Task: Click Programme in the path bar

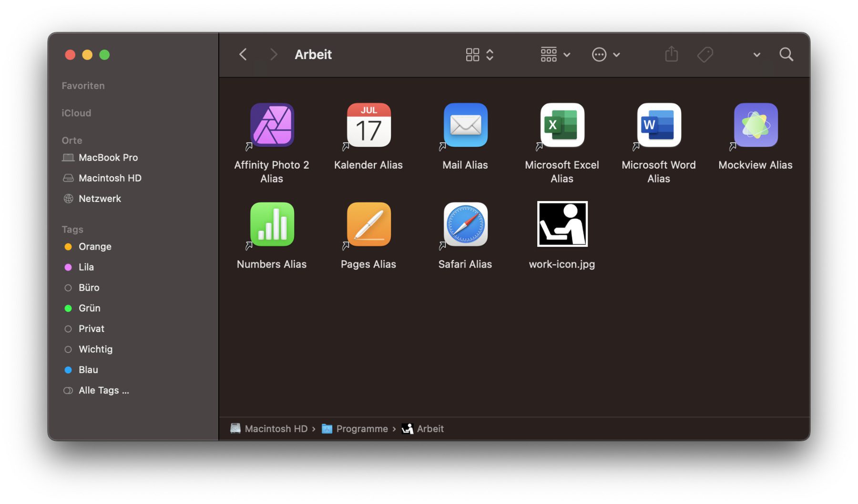Action: click(361, 429)
